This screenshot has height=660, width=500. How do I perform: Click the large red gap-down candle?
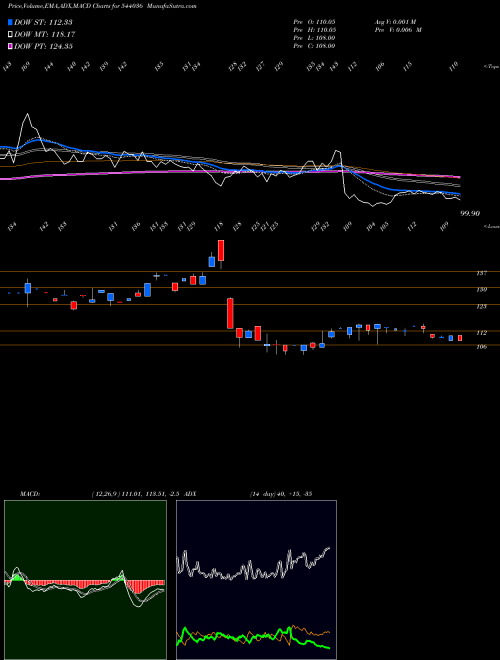pos(230,313)
